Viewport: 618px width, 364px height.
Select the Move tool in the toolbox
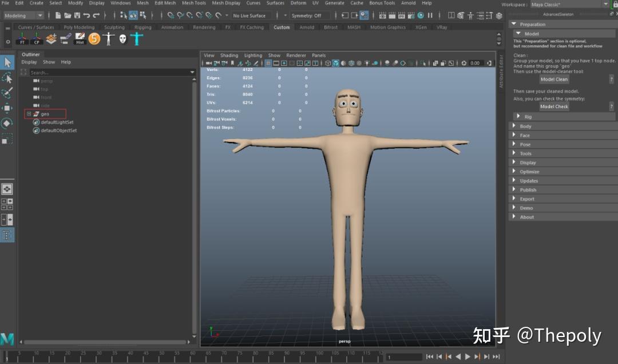7,108
